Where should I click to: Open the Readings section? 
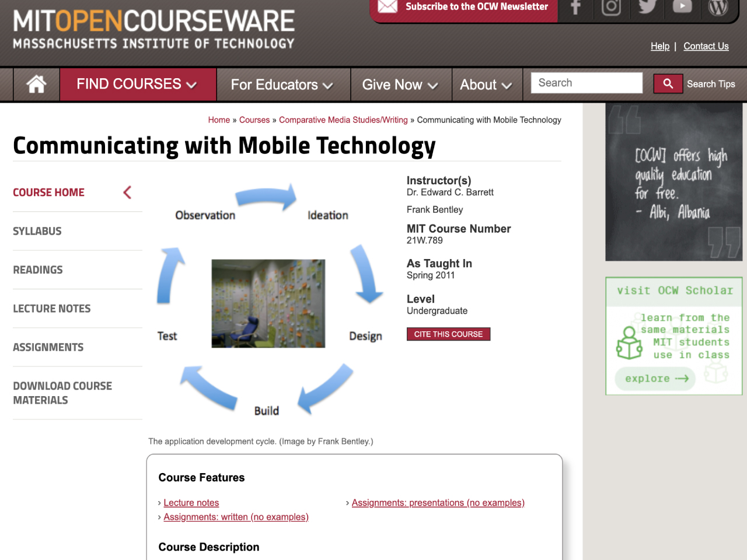pyautogui.click(x=38, y=270)
